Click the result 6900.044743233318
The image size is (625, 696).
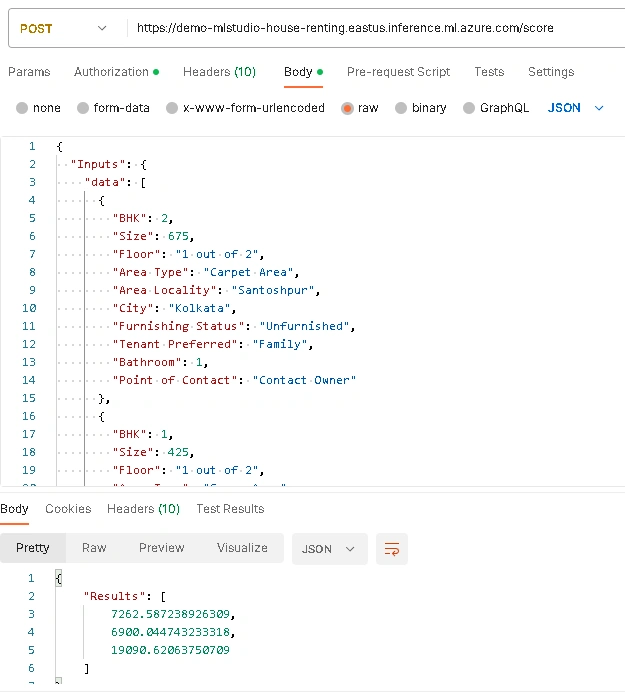170,632
